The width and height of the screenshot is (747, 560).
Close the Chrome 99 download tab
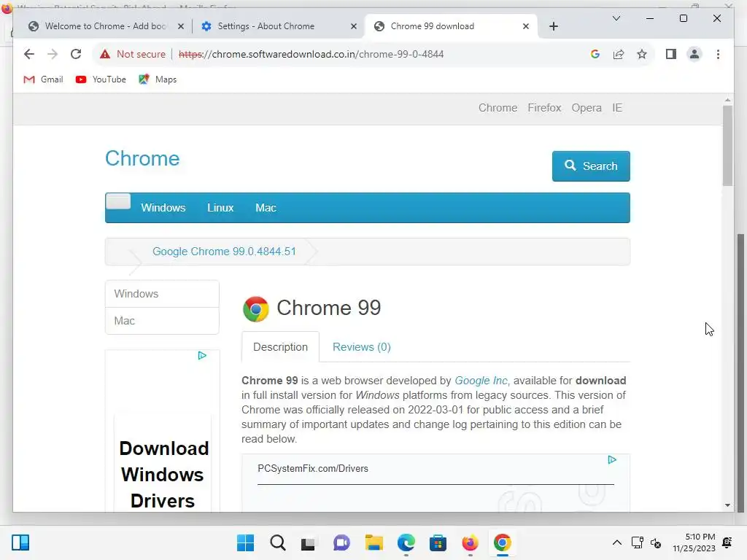[525, 27]
